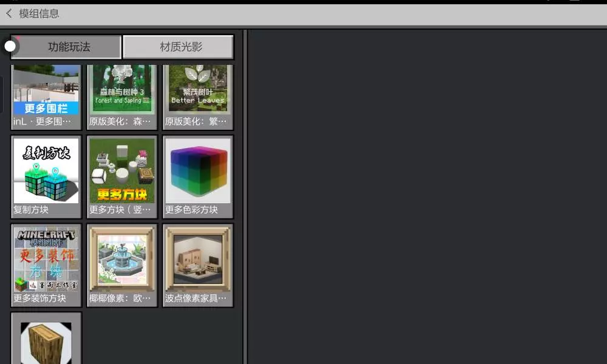Tap the white floating circle button

click(x=10, y=47)
